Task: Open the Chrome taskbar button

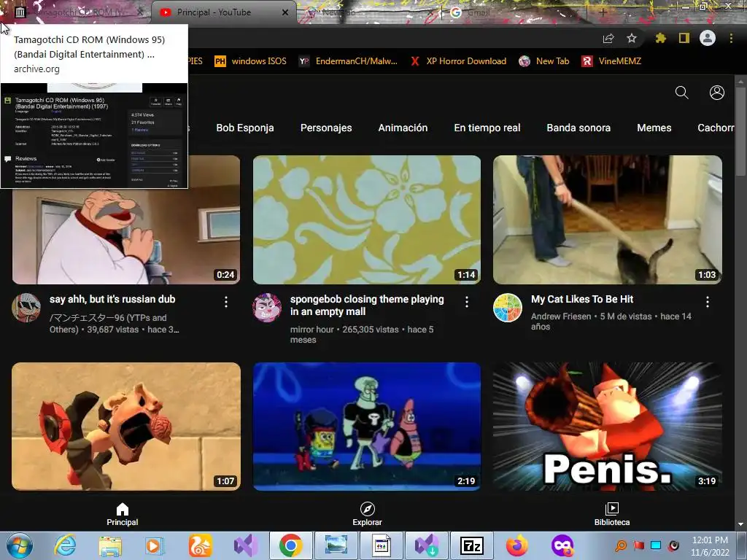Action: [290, 545]
